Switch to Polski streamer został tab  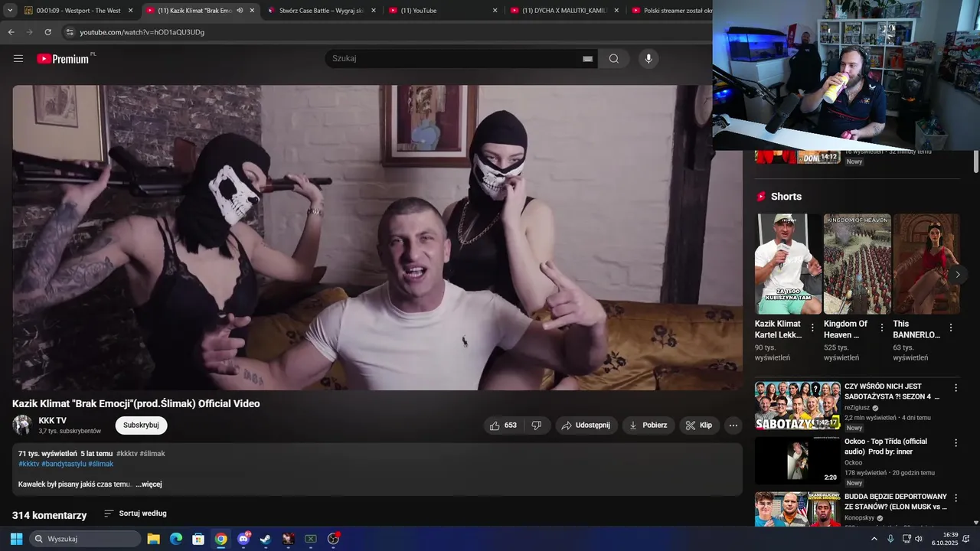click(x=669, y=11)
